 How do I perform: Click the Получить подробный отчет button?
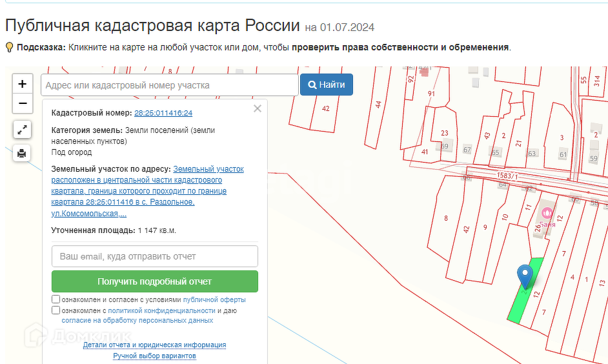[155, 281]
